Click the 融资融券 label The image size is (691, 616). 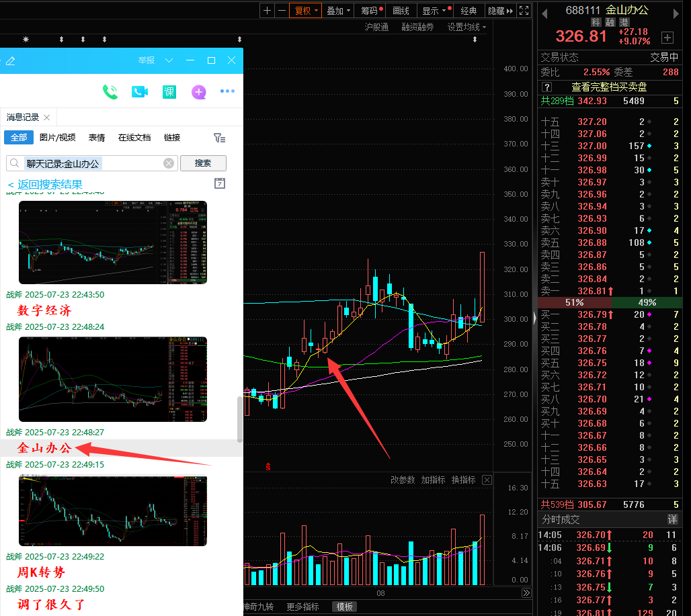click(417, 28)
